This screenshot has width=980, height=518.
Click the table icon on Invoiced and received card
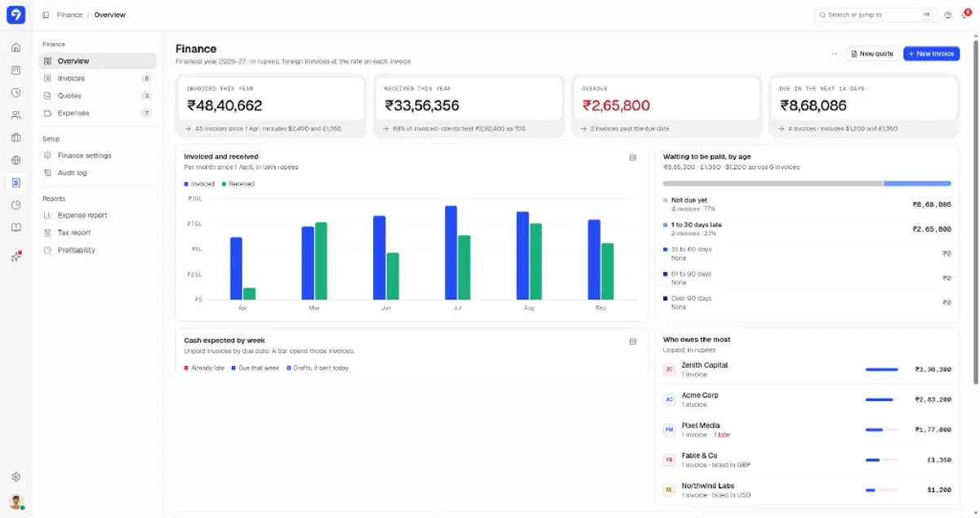(633, 157)
